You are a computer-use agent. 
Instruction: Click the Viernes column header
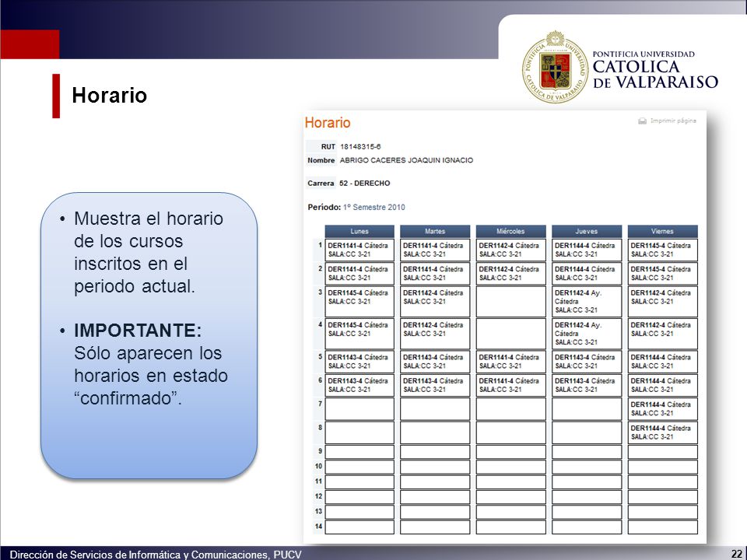(x=662, y=231)
